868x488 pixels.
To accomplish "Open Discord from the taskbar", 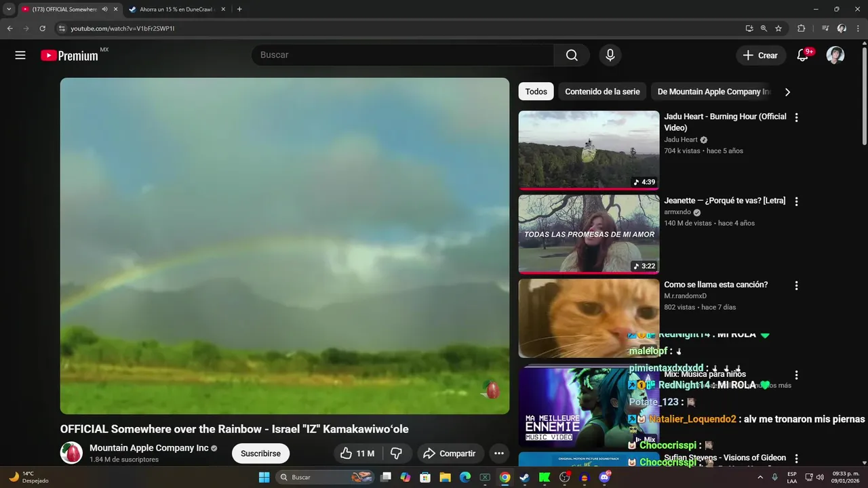I will 604,477.
